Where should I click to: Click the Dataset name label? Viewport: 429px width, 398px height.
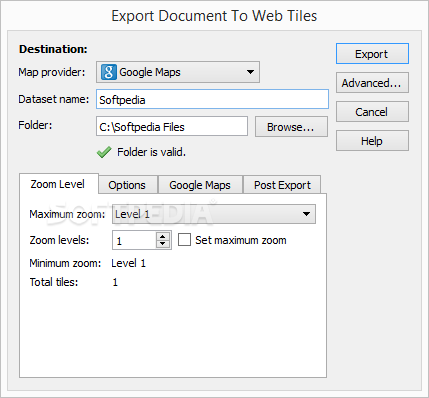(x=54, y=99)
